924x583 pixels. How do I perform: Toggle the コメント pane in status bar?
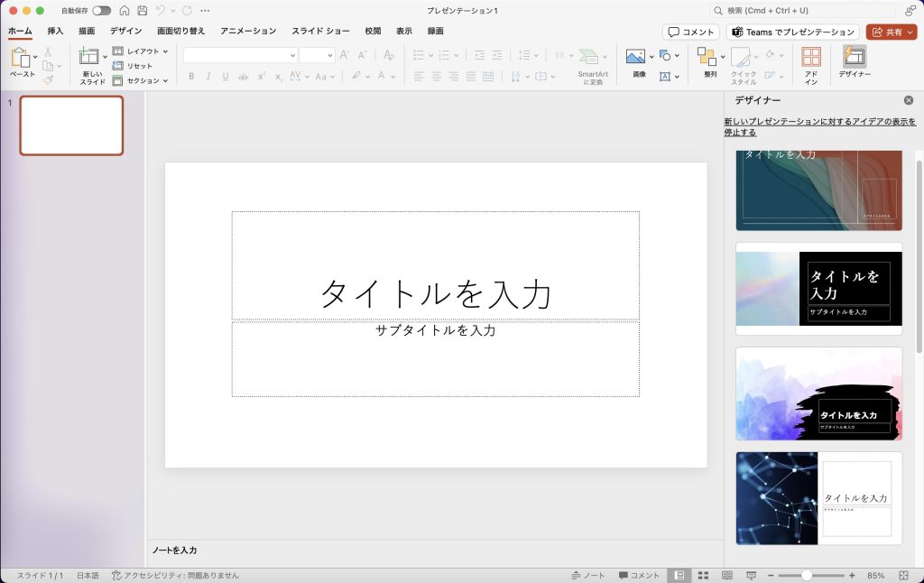tap(639, 575)
